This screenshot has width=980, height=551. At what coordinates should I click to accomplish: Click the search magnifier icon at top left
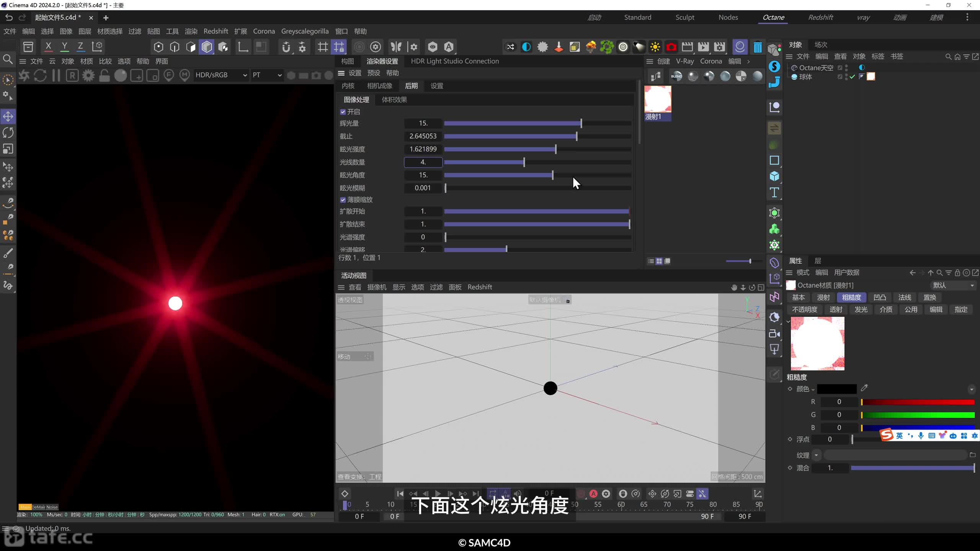point(8,59)
